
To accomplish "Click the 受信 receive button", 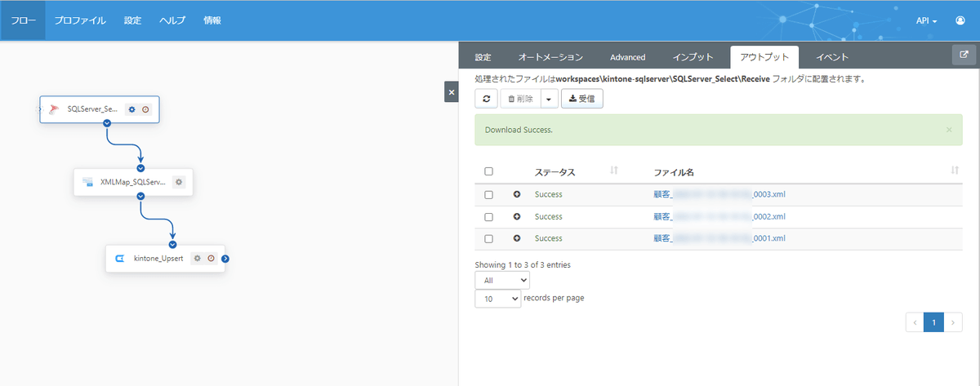I will click(x=582, y=99).
